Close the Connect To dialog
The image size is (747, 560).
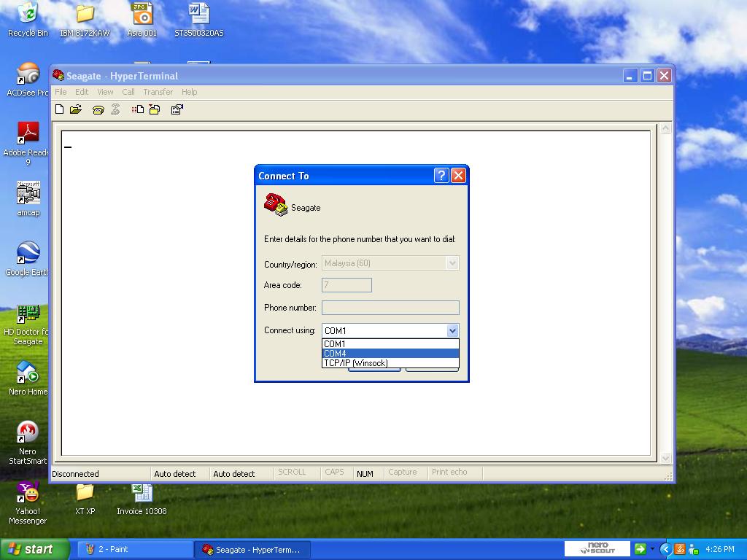(x=458, y=176)
